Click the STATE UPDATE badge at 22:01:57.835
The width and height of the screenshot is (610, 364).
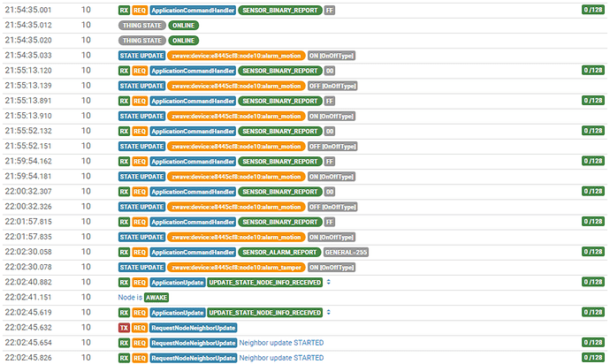pos(142,238)
